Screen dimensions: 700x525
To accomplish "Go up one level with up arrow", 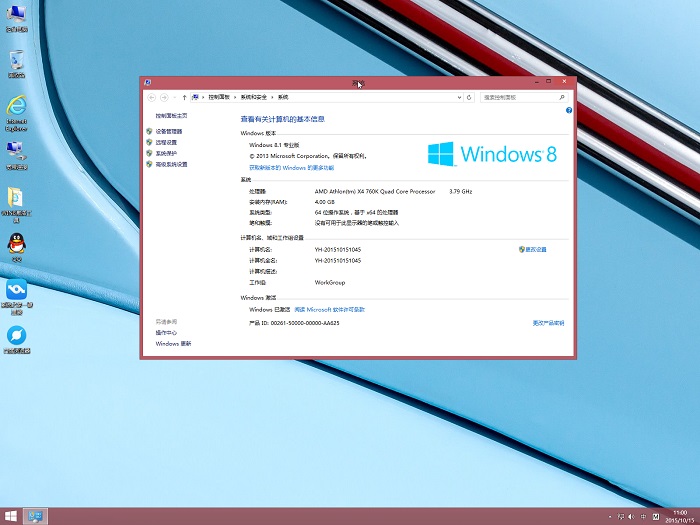I will 184,97.
